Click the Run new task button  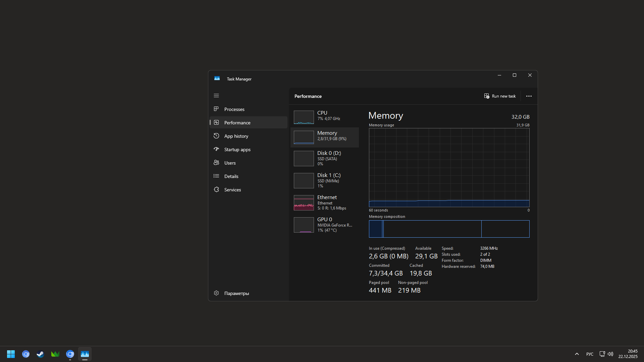[500, 96]
